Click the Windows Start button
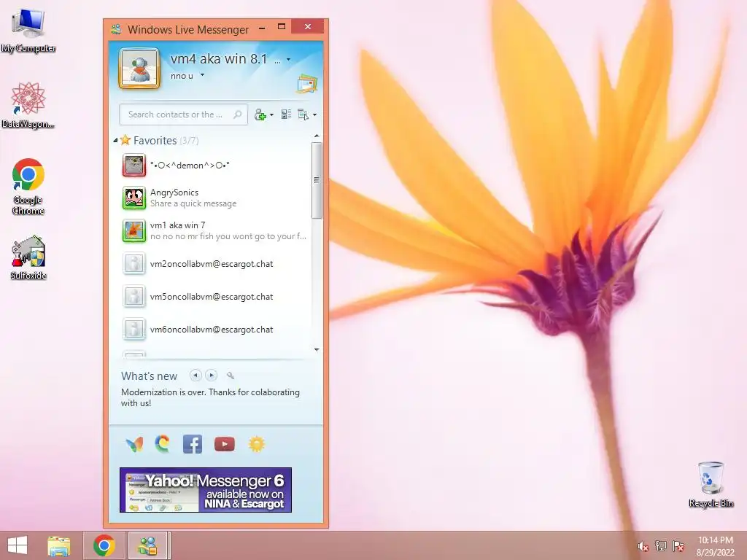Image resolution: width=747 pixels, height=560 pixels. (18, 545)
